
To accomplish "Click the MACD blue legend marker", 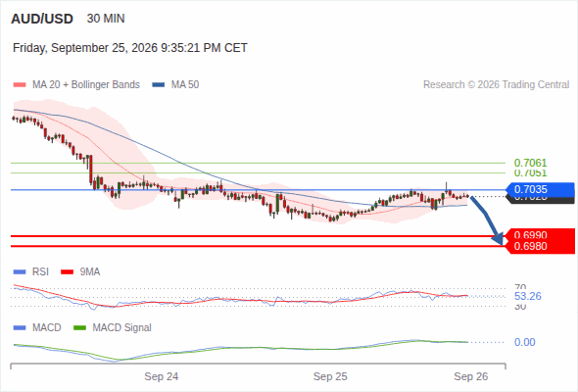I will pos(20,327).
